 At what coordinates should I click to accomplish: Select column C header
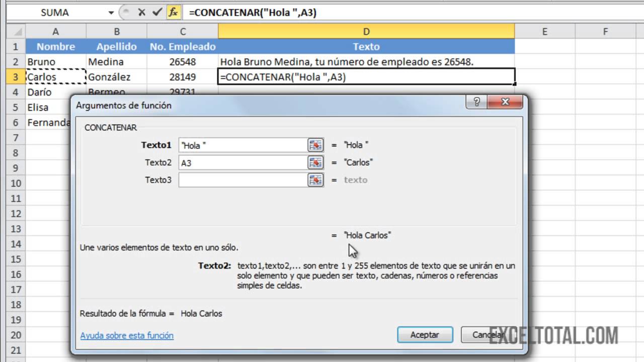(x=183, y=32)
